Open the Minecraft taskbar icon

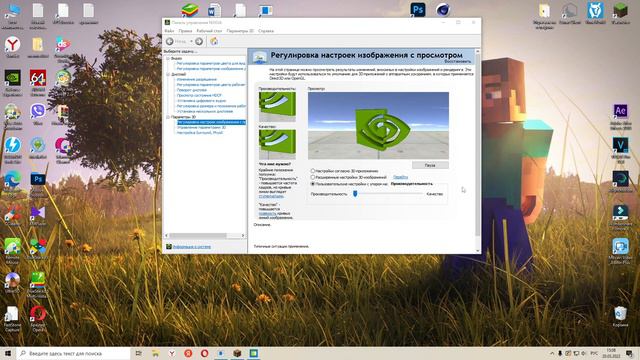(237, 353)
